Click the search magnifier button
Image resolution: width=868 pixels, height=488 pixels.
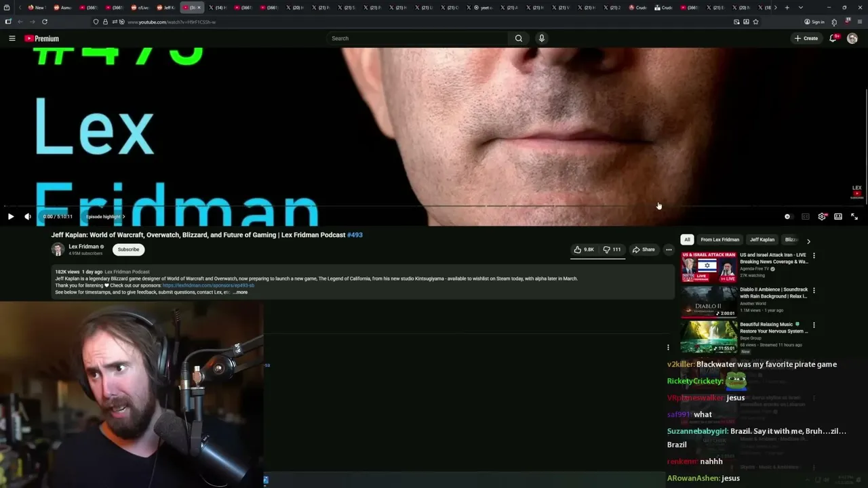519,39
